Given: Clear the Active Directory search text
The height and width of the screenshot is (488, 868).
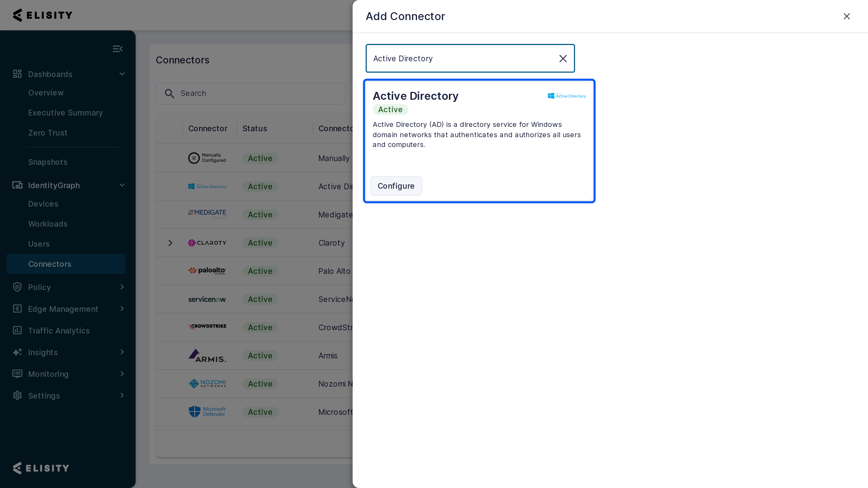Looking at the screenshot, I should click(563, 59).
